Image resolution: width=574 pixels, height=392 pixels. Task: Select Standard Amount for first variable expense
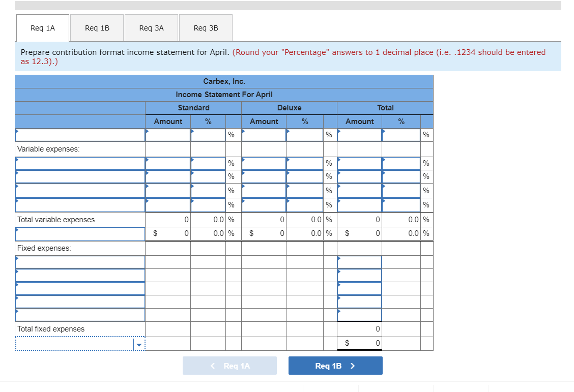(x=168, y=163)
